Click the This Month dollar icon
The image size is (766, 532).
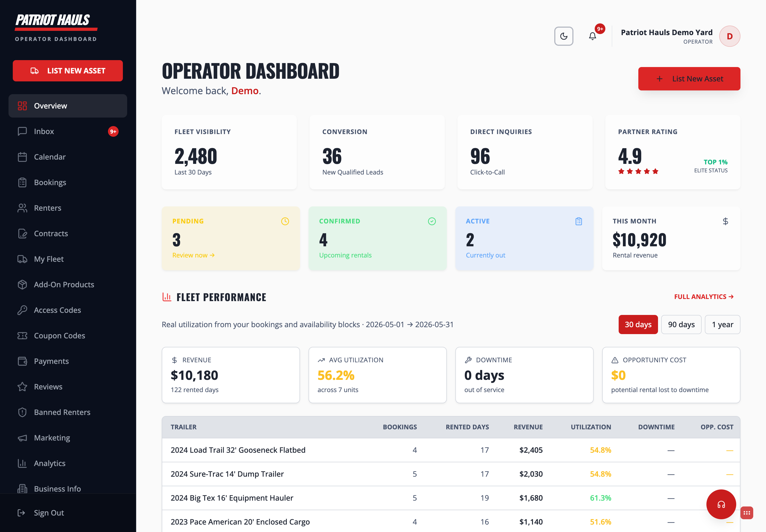(725, 221)
